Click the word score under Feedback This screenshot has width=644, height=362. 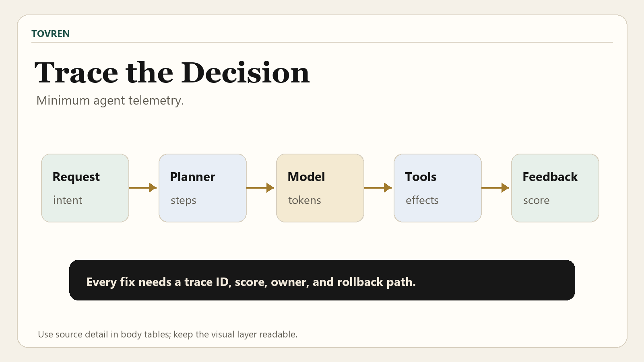(x=537, y=200)
